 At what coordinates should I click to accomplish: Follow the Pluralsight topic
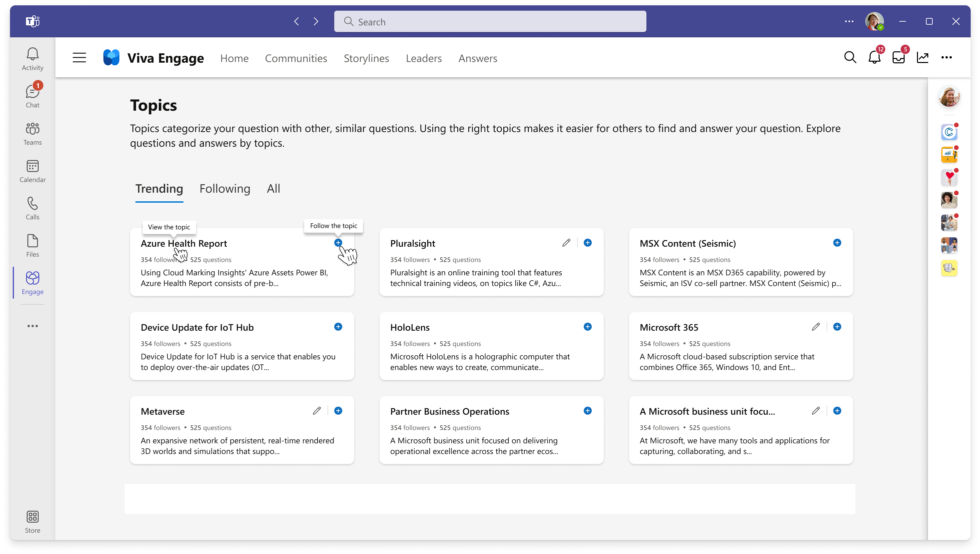point(587,243)
